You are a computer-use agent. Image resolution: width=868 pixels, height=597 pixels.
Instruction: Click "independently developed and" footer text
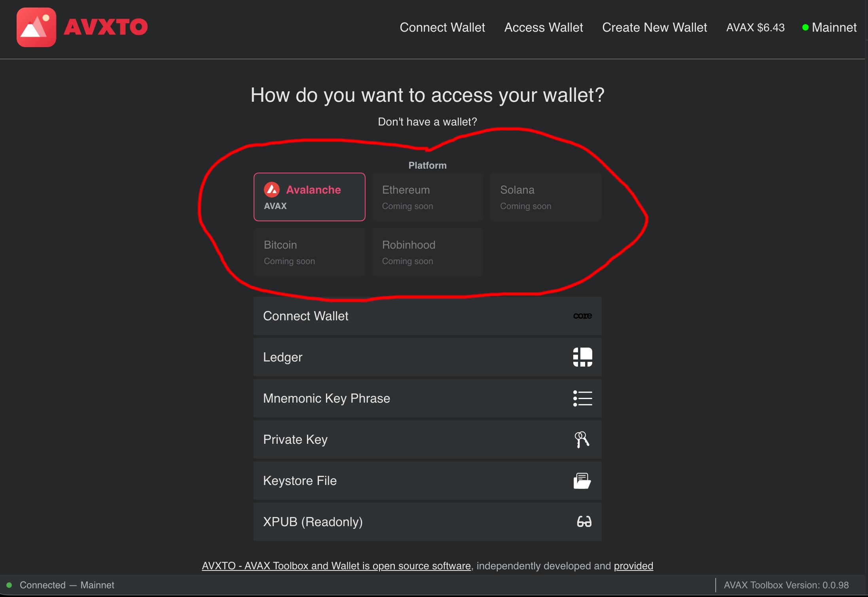pyautogui.click(x=544, y=566)
